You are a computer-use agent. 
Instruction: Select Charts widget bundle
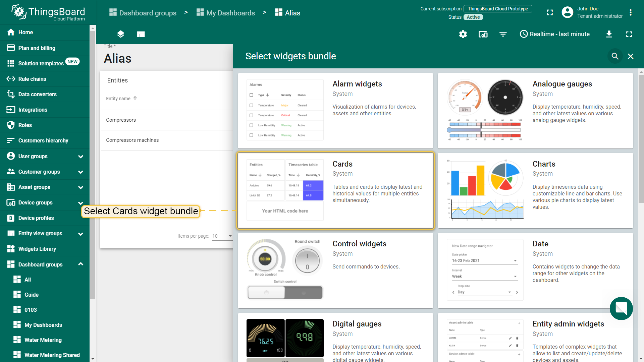click(x=535, y=191)
